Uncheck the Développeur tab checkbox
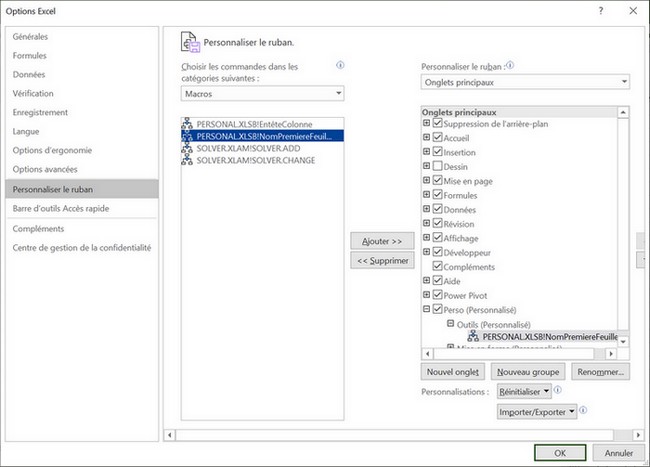 pyautogui.click(x=437, y=253)
